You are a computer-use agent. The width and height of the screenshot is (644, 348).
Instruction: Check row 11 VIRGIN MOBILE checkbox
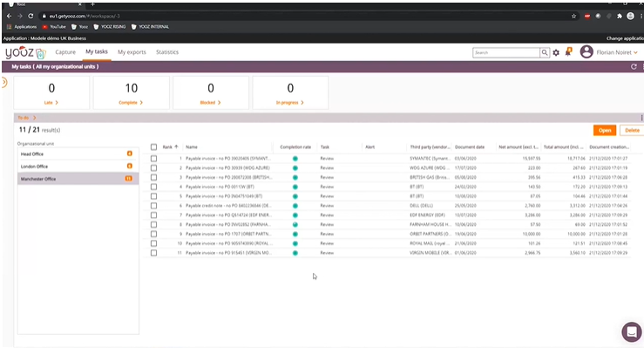coord(153,253)
